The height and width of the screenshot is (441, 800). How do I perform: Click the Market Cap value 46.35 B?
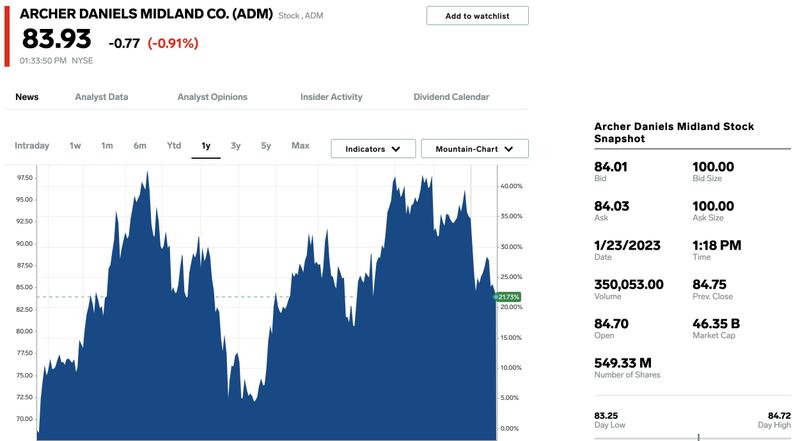[716, 324]
